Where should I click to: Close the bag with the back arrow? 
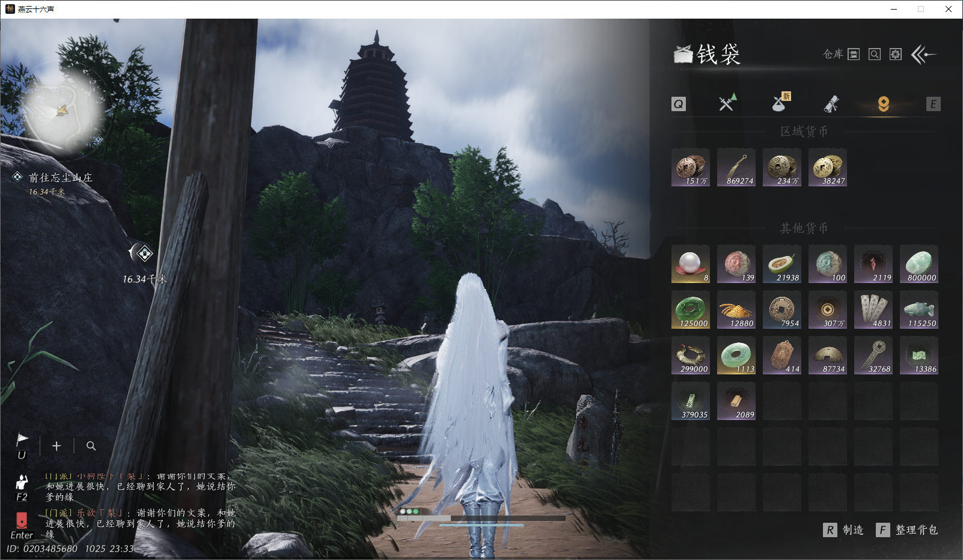[x=924, y=55]
